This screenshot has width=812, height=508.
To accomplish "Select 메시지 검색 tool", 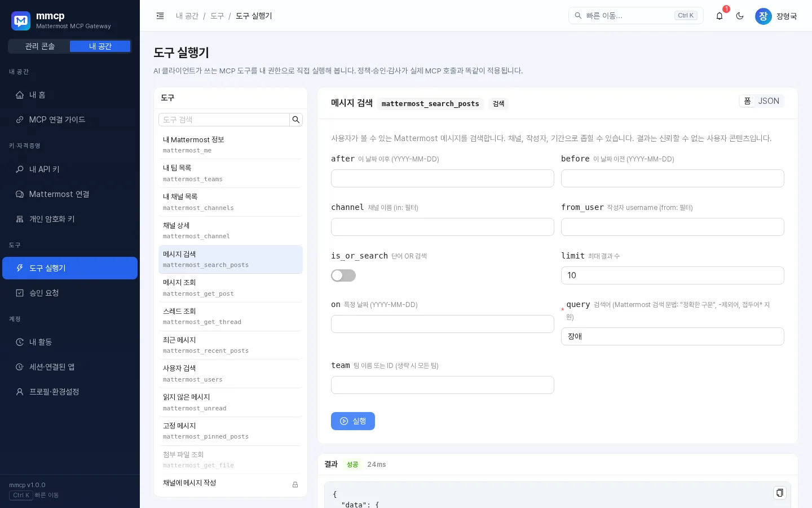I will pos(231,259).
